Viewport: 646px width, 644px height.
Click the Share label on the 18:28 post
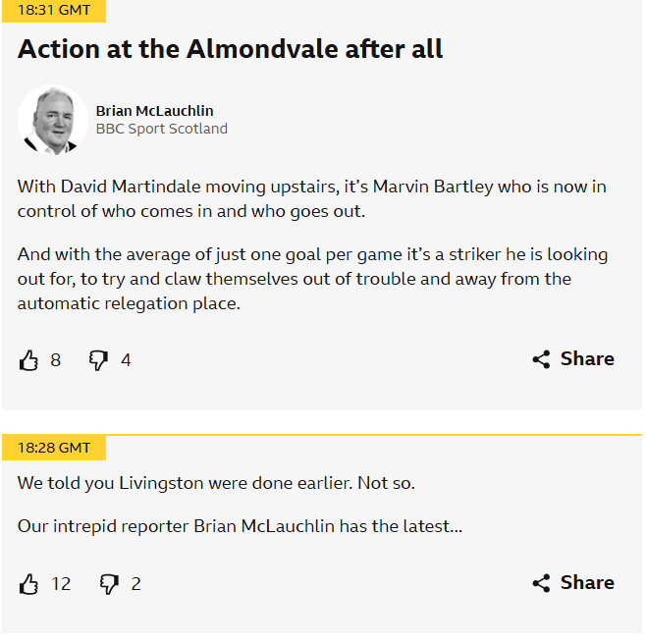pyautogui.click(x=587, y=583)
